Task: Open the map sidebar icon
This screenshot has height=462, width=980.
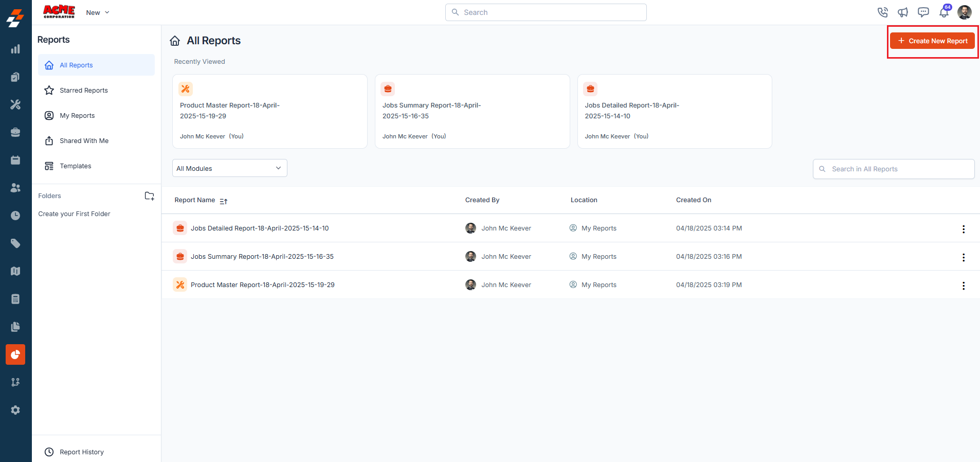Action: click(15, 271)
